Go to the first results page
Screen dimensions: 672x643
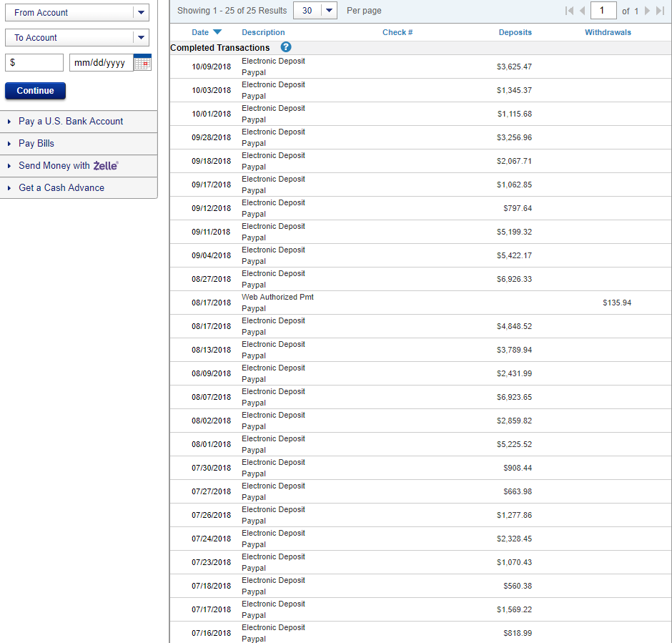569,11
